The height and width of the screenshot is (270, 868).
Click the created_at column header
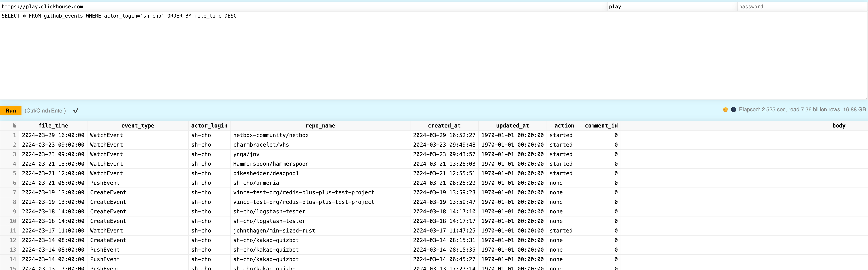[x=444, y=126]
